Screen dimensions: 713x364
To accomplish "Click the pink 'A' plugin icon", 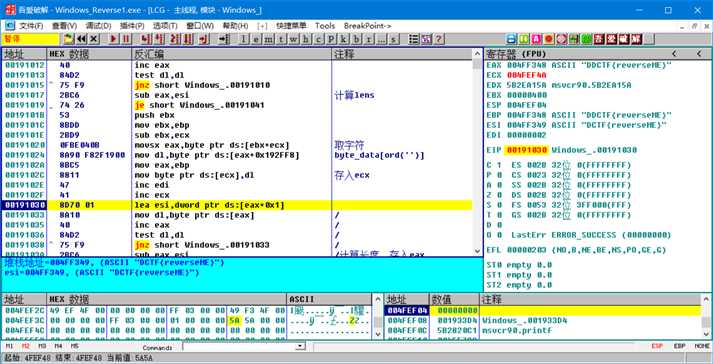I will point(536,39).
